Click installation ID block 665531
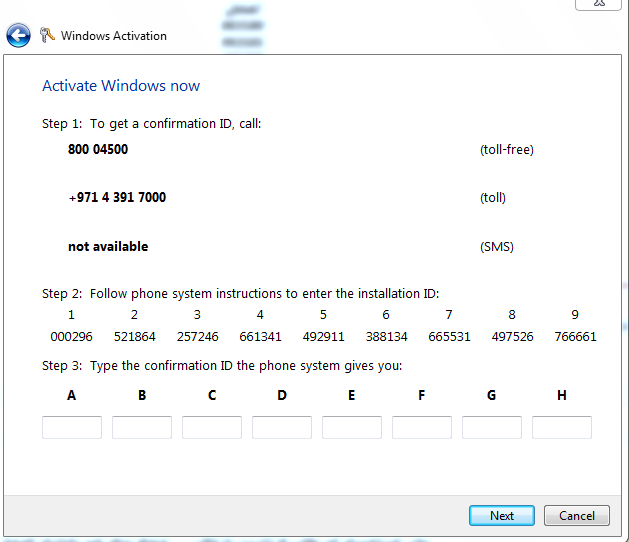This screenshot has height=542, width=629. tap(449, 336)
